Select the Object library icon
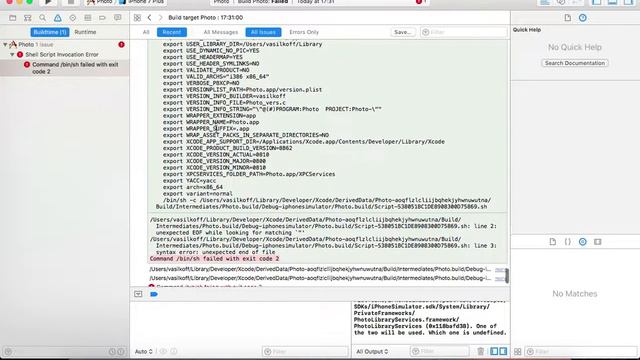The image size is (640, 360). [x=582, y=242]
